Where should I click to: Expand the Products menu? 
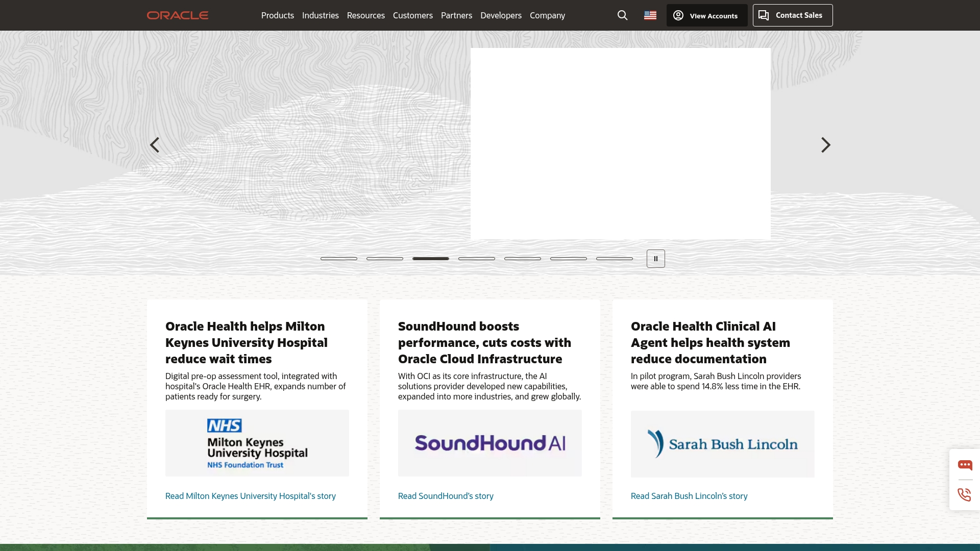pos(277,15)
